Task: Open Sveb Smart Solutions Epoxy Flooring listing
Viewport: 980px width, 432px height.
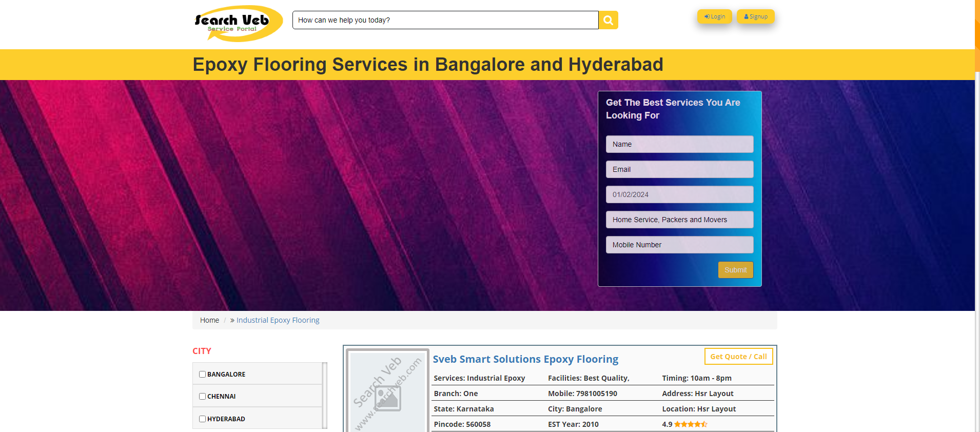Action: [x=525, y=359]
